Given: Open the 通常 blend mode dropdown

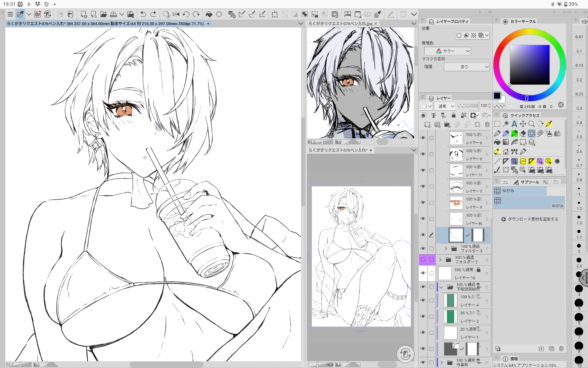Looking at the screenshot, I should 445,106.
